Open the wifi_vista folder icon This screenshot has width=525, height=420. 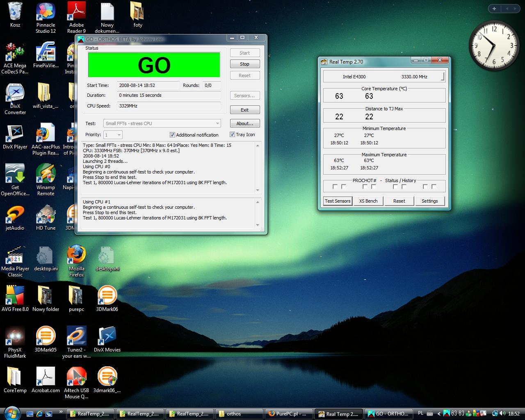46,96
